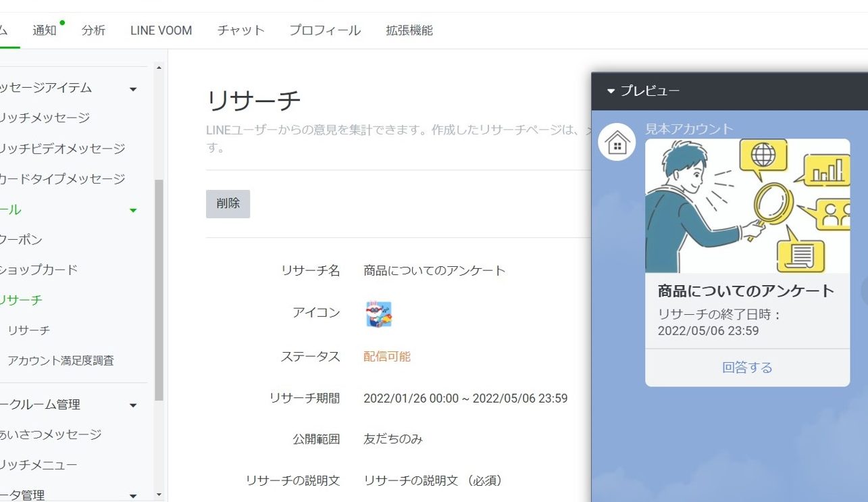Open the LINE VOOM tab
The width and height of the screenshot is (868, 502).
click(x=161, y=30)
